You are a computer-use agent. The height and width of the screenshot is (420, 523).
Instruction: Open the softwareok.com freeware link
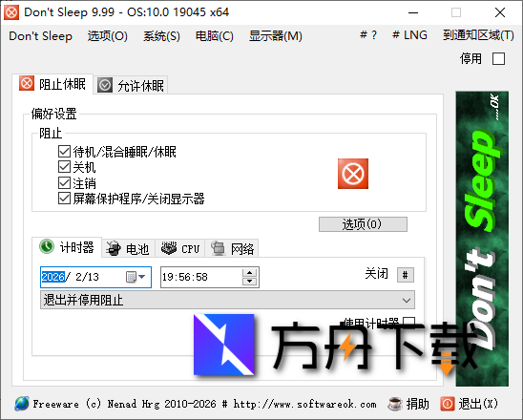click(204, 404)
